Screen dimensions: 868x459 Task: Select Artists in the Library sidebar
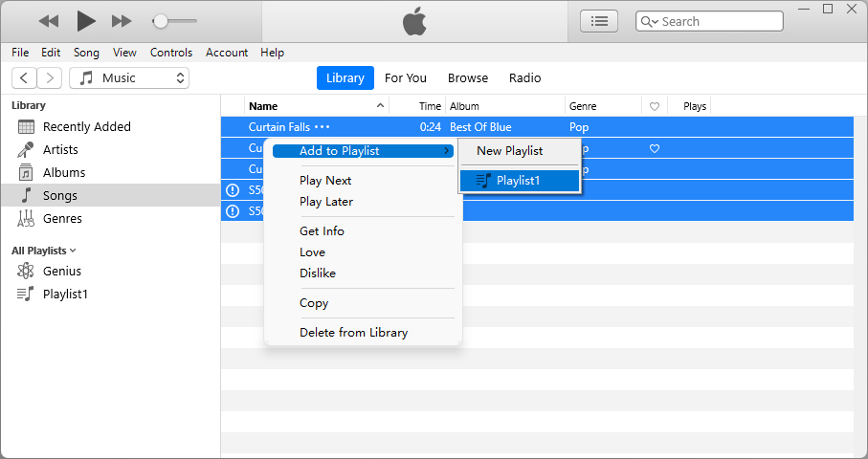pyautogui.click(x=60, y=149)
